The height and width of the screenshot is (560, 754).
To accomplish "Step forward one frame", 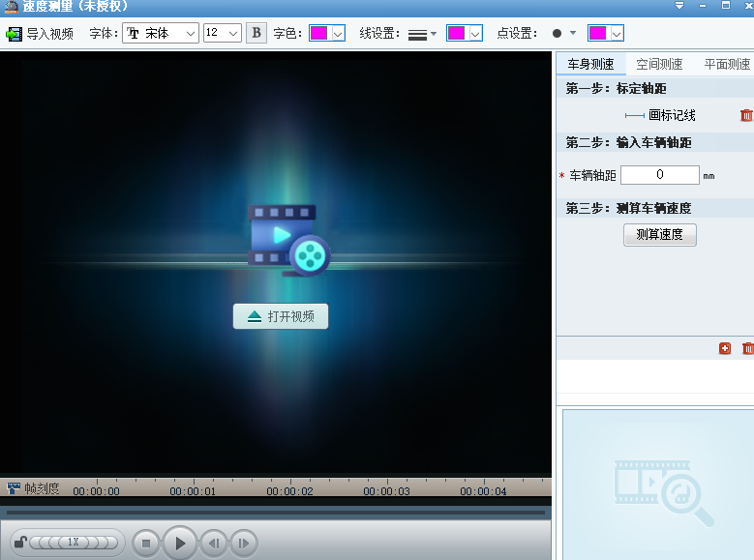I will tap(244, 544).
